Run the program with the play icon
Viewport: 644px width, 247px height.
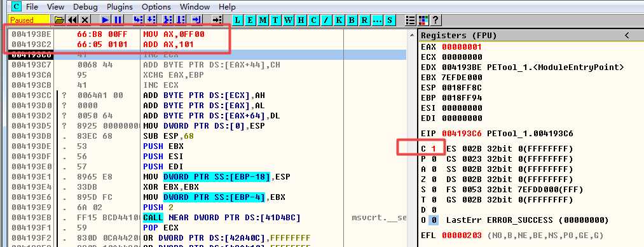[106, 20]
